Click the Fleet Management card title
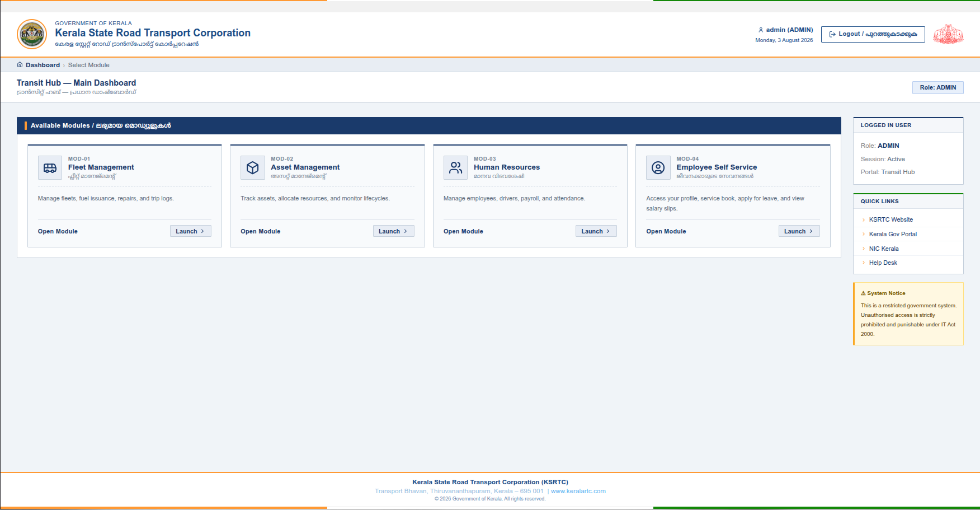Screen dimensions: 980x510 tap(101, 167)
